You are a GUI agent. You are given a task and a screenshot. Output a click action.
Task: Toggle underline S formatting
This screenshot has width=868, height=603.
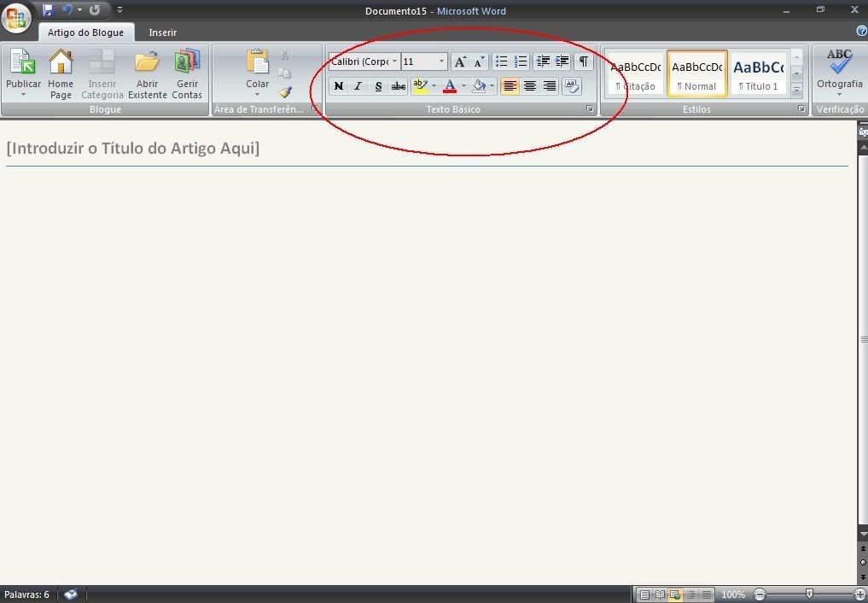click(378, 85)
